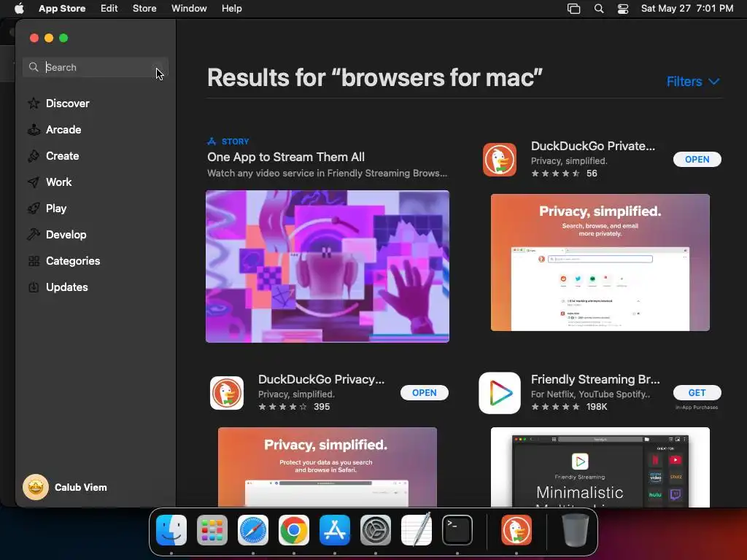Screen dimensions: 747x560
Task: Open DuckDuckGo Privacy for Safari app icon
Action: (x=227, y=393)
